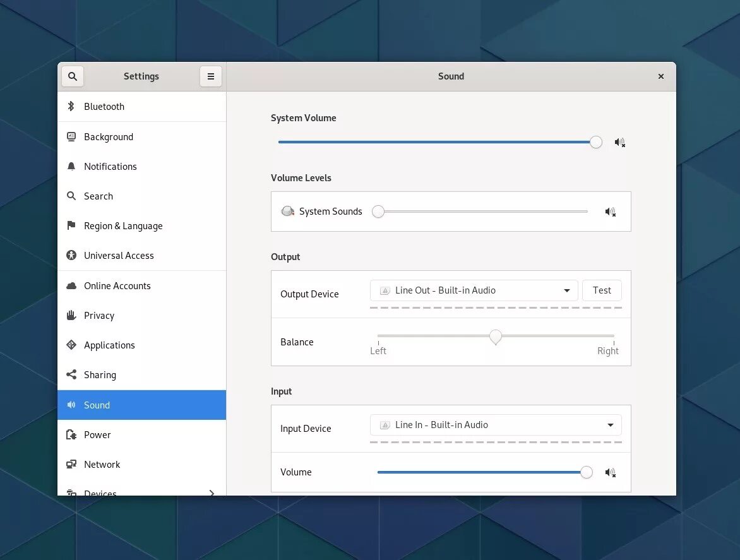Screen dimensions: 740x560
Task: Go to Sharing settings
Action: (141, 375)
